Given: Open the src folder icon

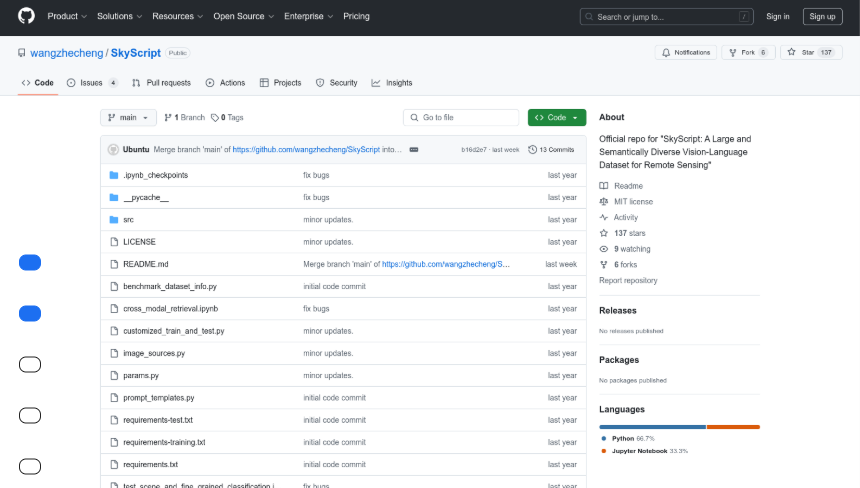Looking at the screenshot, I should coord(114,219).
